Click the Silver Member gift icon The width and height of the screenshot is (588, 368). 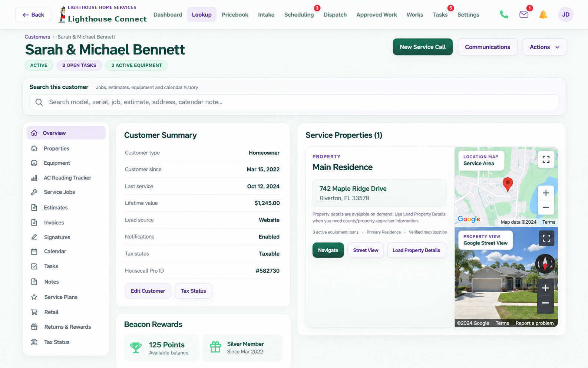[x=215, y=347]
